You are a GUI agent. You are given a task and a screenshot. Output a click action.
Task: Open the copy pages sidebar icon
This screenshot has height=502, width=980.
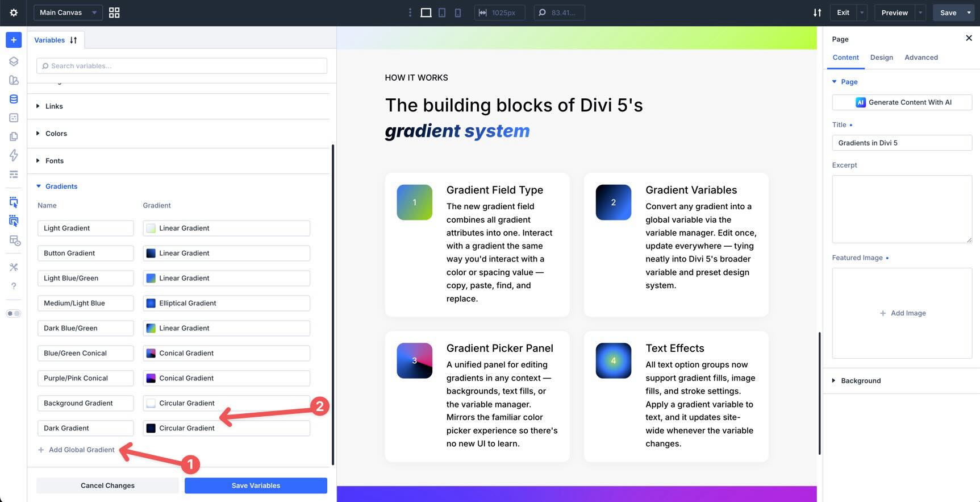pyautogui.click(x=14, y=136)
